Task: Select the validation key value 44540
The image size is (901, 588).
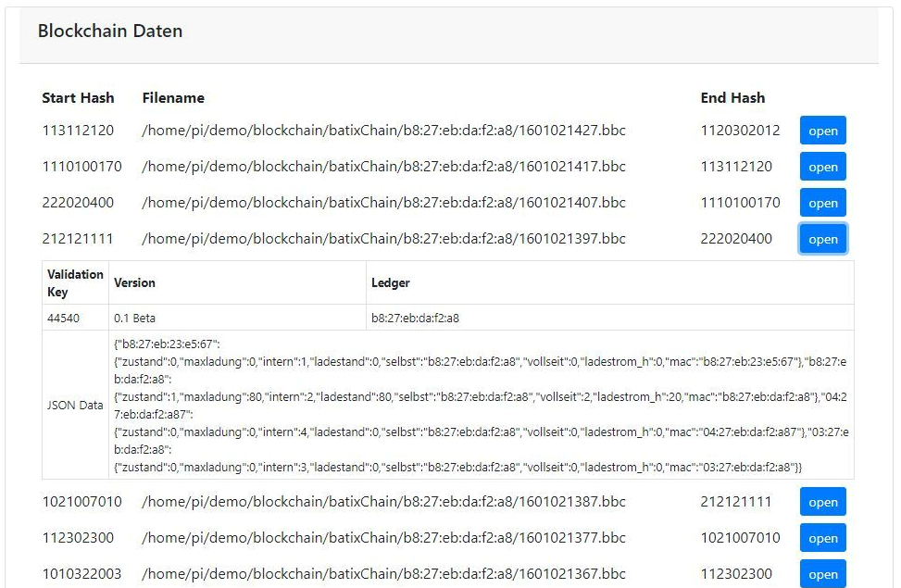Action: tap(63, 318)
